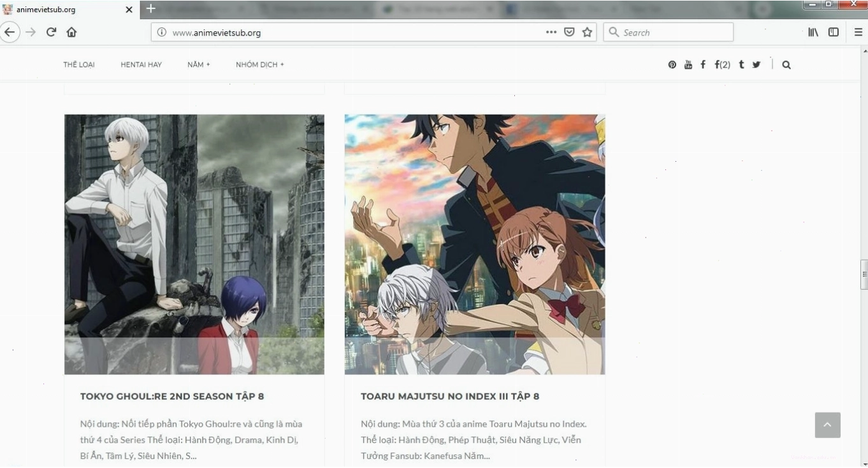This screenshot has height=468, width=868.
Task: Save page to Pocket
Action: coord(569,32)
